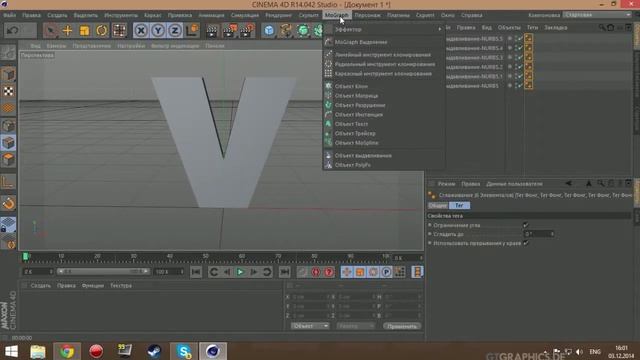
Task: Click Сгладить до value field
Action: (x=538, y=234)
